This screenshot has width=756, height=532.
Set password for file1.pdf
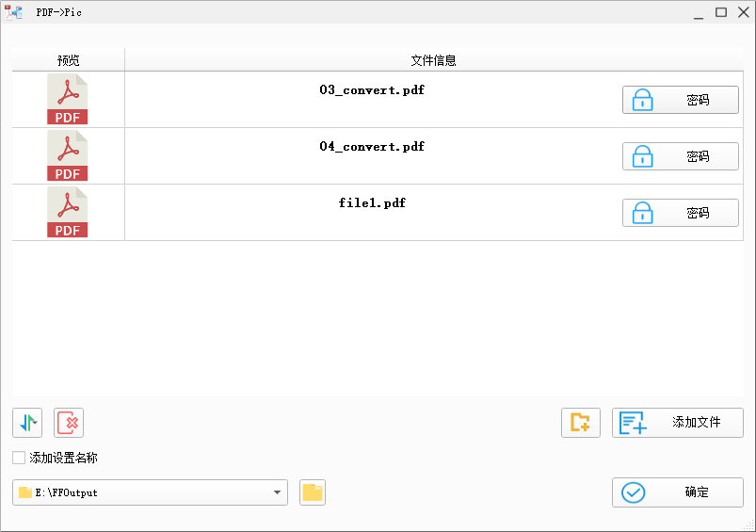click(x=681, y=213)
